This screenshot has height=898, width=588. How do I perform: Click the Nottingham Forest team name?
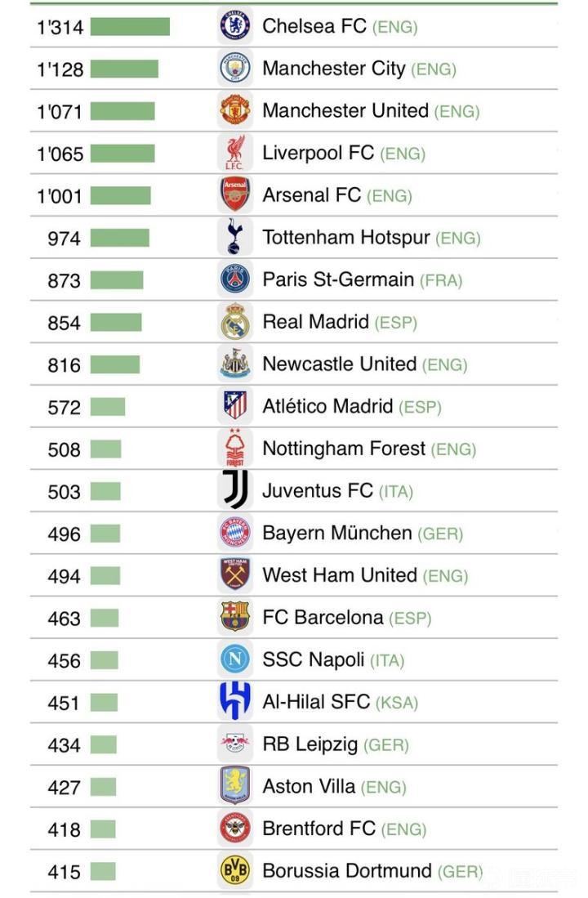coord(344,449)
